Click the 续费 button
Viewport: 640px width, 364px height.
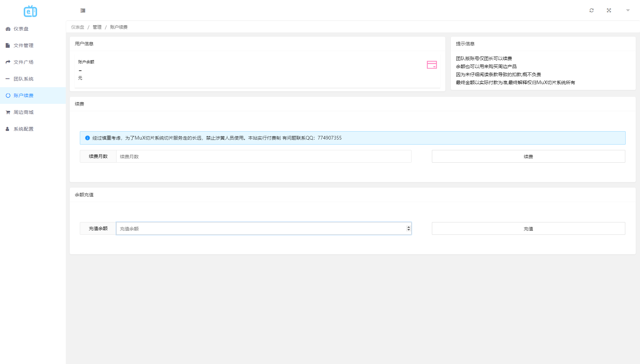tap(528, 157)
